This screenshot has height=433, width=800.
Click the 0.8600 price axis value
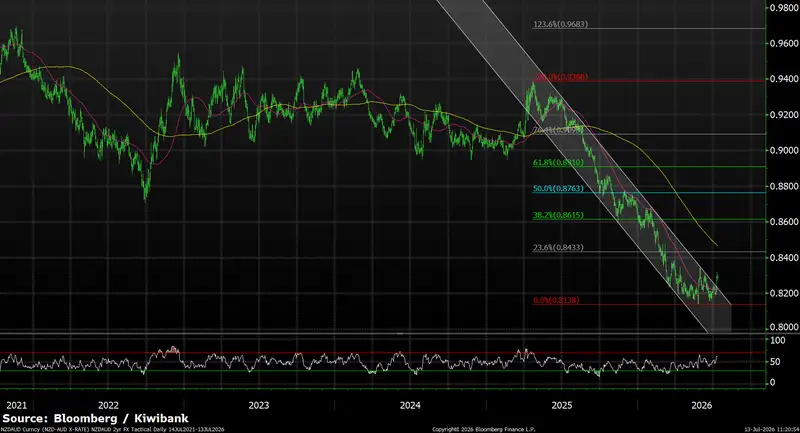[x=784, y=222]
